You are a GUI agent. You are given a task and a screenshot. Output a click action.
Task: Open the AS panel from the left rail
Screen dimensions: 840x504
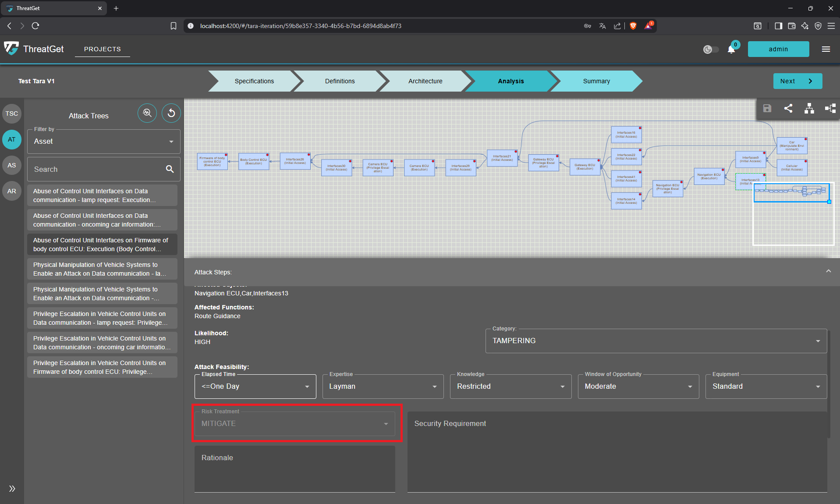click(x=12, y=165)
